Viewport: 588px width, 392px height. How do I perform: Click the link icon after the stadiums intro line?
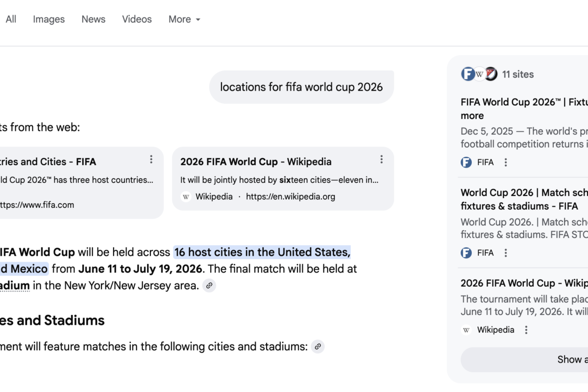tap(318, 346)
